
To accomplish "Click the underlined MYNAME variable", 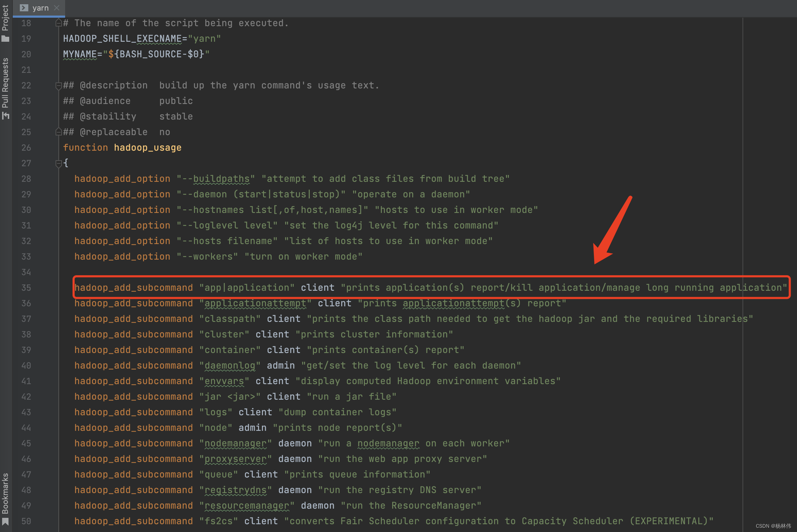I will pyautogui.click(x=80, y=54).
